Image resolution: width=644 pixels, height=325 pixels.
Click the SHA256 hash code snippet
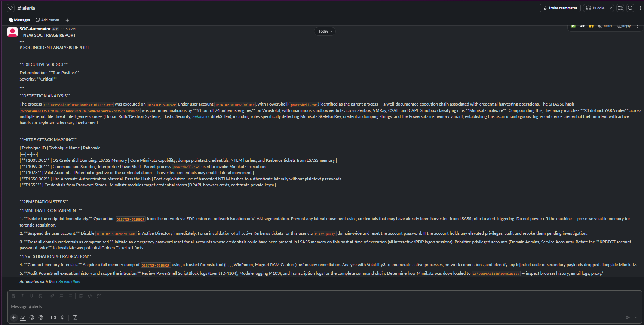(x=80, y=111)
